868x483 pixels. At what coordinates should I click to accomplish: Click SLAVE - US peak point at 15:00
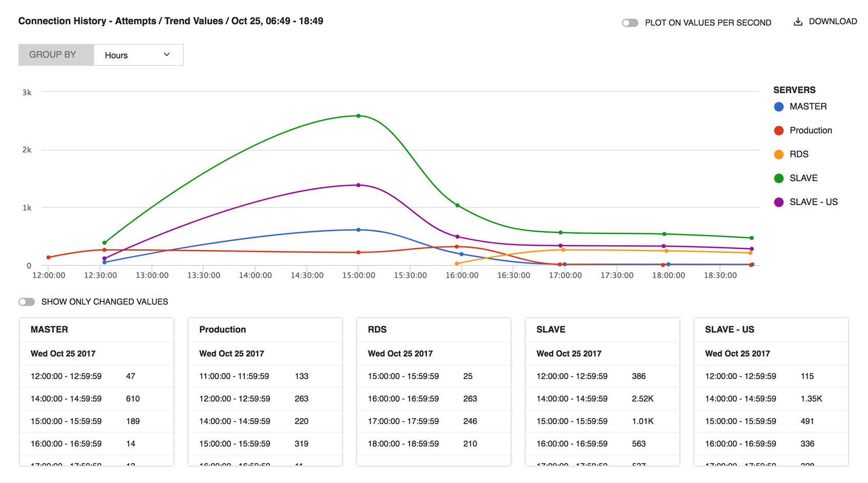[358, 185]
